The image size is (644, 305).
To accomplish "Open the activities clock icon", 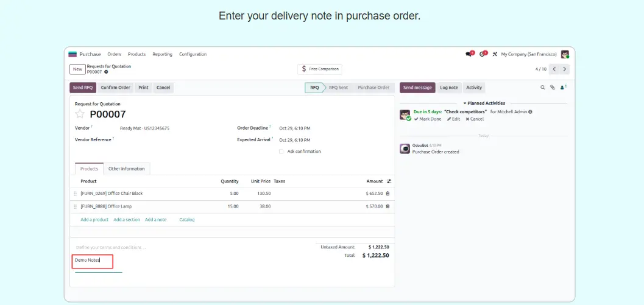I will 483,54.
